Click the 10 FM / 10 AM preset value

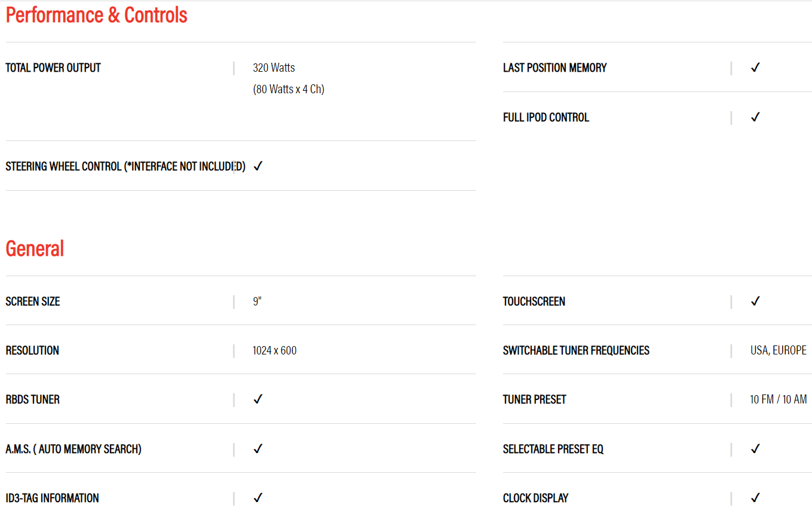pyautogui.click(x=779, y=399)
